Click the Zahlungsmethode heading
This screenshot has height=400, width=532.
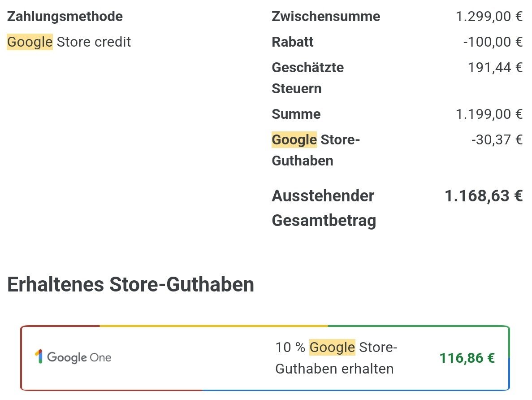pos(65,17)
